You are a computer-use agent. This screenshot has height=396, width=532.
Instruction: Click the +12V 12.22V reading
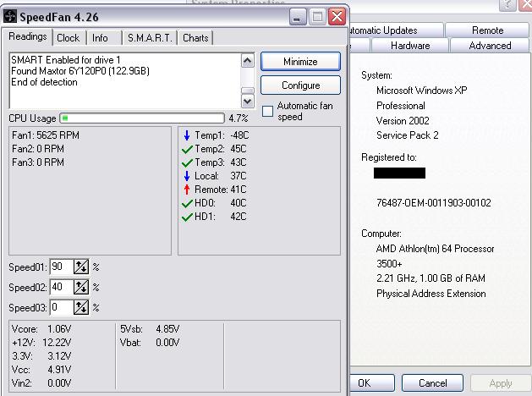[41, 343]
